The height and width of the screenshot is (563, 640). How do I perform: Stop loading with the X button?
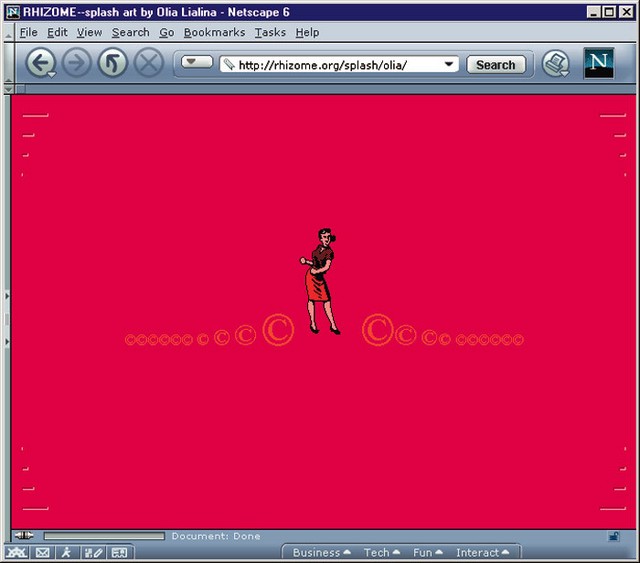pos(149,63)
